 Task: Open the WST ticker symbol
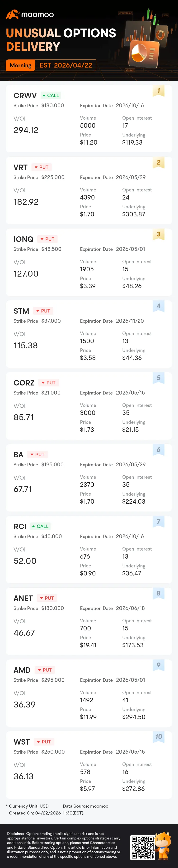[x=22, y=742]
